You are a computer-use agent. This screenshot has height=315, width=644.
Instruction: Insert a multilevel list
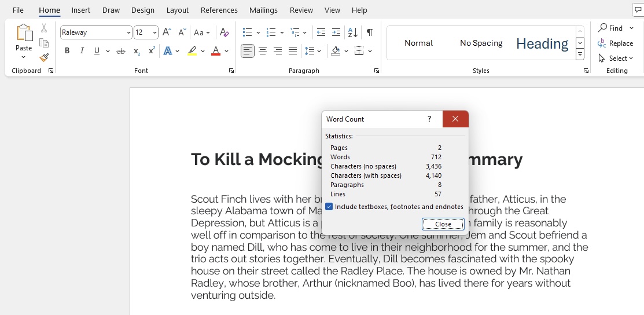click(x=295, y=32)
